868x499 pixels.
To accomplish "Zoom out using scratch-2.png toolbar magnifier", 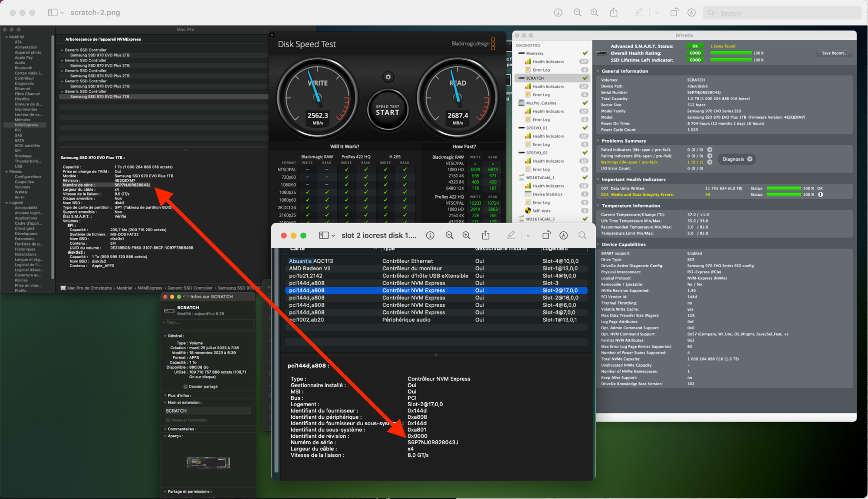I will [577, 13].
